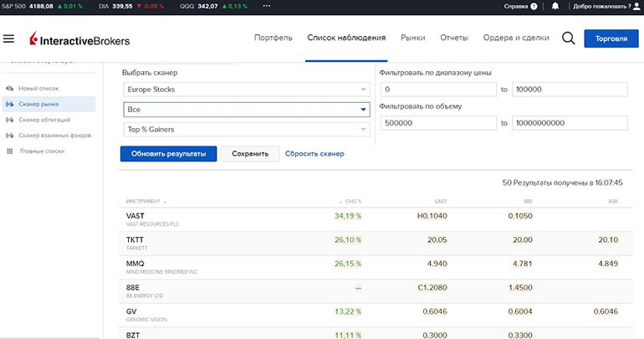Open Главные списки in sidebar
Image resolution: width=644 pixels, height=339 pixels.
[43, 152]
